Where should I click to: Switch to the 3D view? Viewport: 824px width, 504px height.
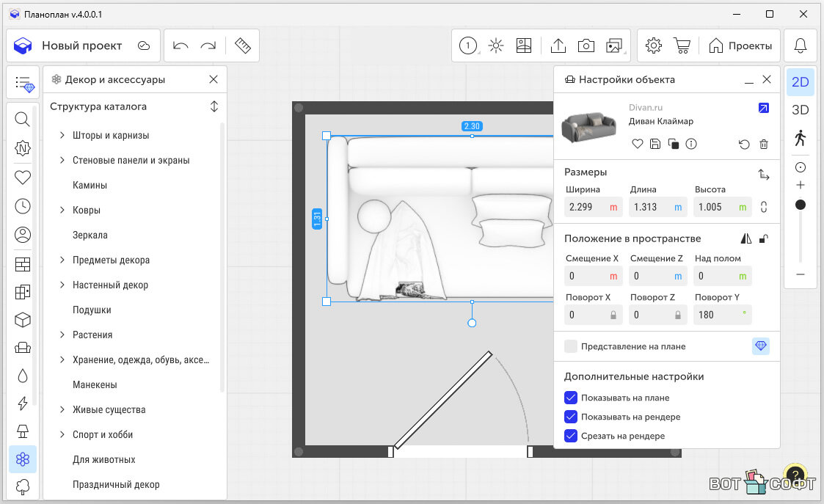800,110
